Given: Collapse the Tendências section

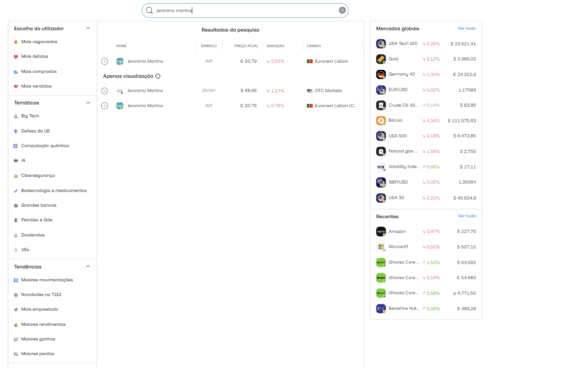Looking at the screenshot, I should [x=88, y=267].
